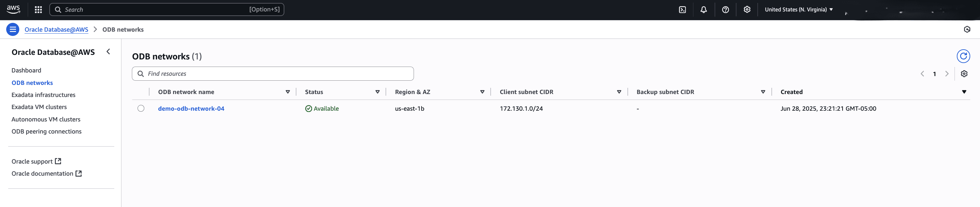Open the notifications bell
The image size is (980, 207).
703,9
